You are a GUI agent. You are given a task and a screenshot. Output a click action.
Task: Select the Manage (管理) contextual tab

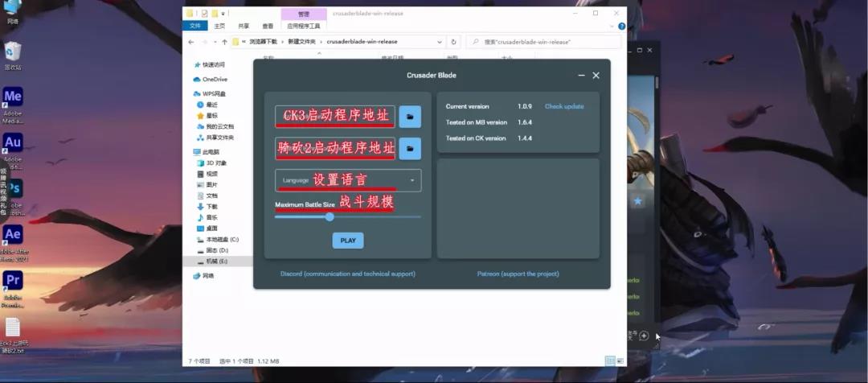304,14
